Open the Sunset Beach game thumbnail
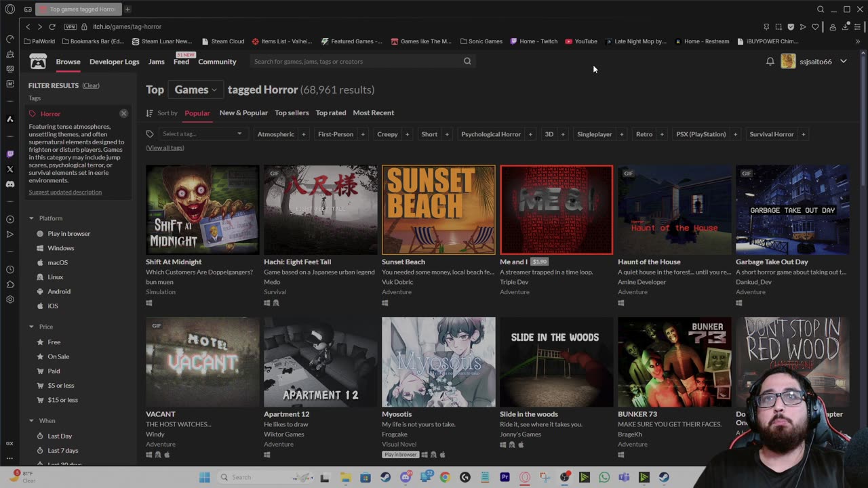This screenshot has height=488, width=868. [439, 210]
